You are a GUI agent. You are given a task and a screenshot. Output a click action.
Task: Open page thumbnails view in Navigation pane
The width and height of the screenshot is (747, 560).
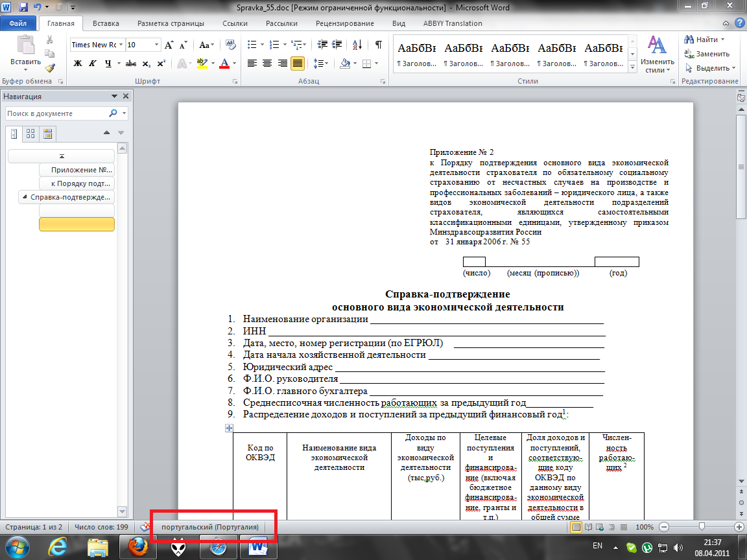pyautogui.click(x=30, y=134)
